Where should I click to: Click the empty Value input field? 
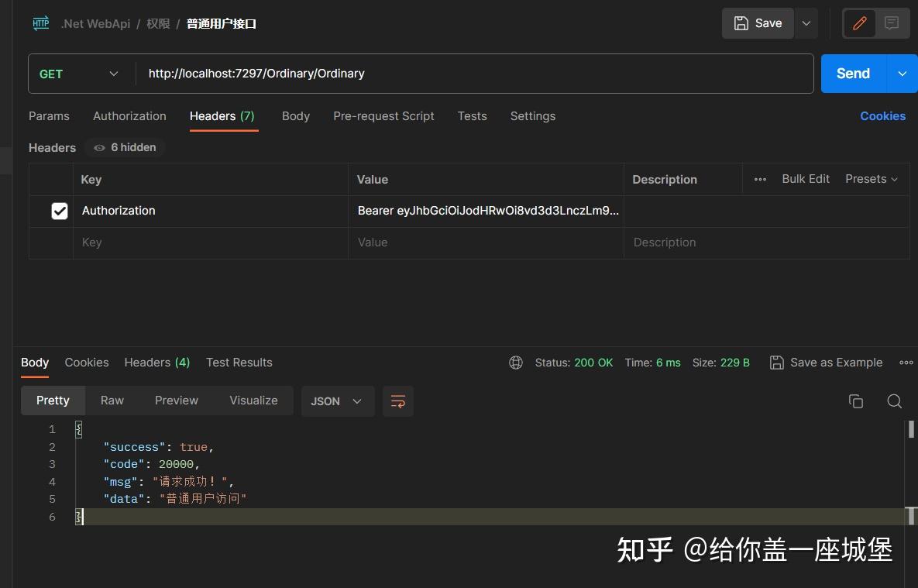pyautogui.click(x=486, y=242)
